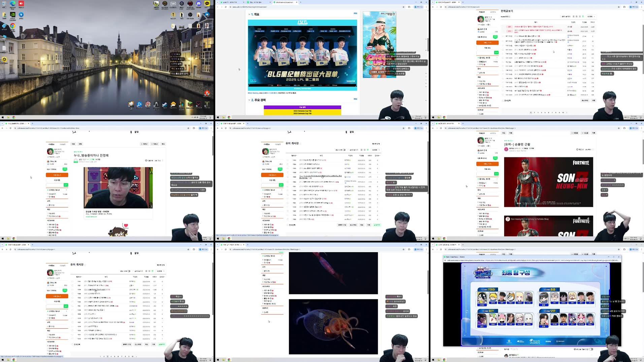Image resolution: width=644 pixels, height=362 pixels.
Task: Switch to card view icon in 유머 게시판 without pagination
Action: (364, 150)
